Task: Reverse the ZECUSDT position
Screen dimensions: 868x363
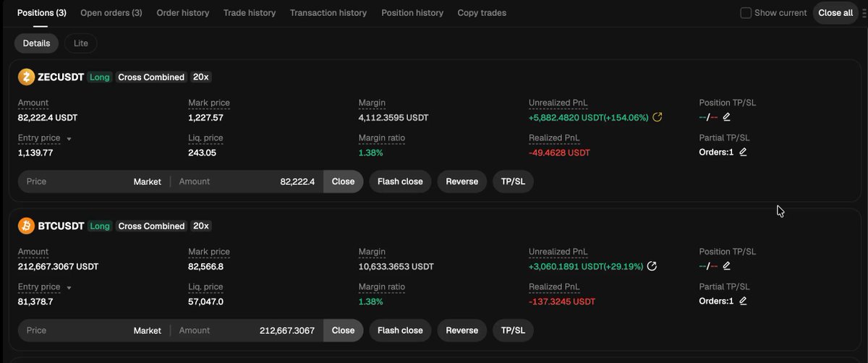Action: [x=461, y=181]
